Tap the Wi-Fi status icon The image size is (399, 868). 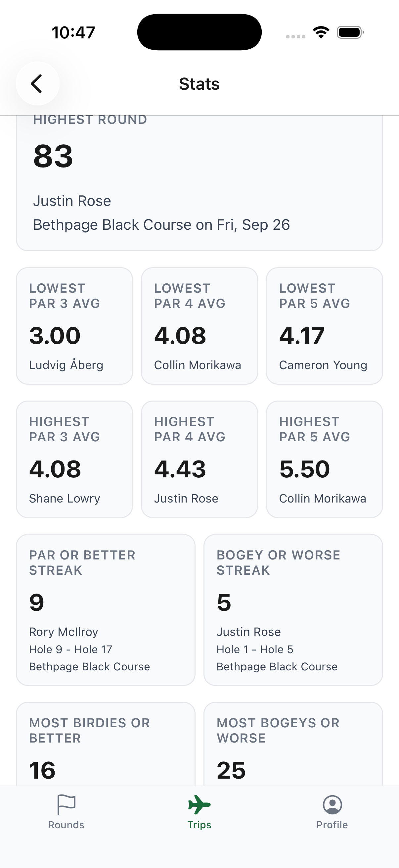click(x=321, y=31)
